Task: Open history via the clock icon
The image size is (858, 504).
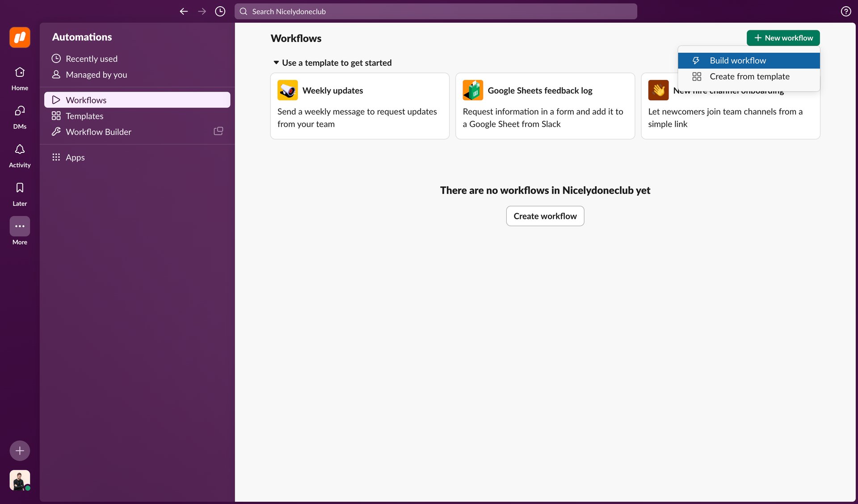Action: [219, 11]
